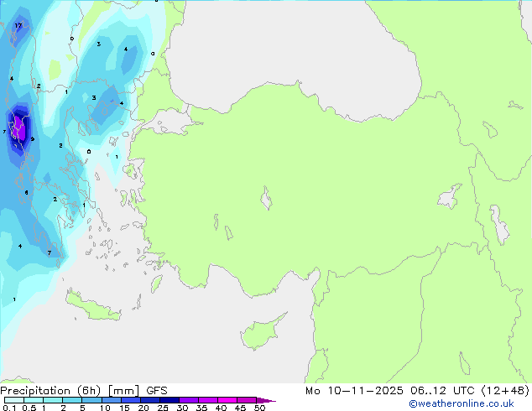
Task: Choose the 25–30 mm navy legend swatch
Action: coord(170,400)
